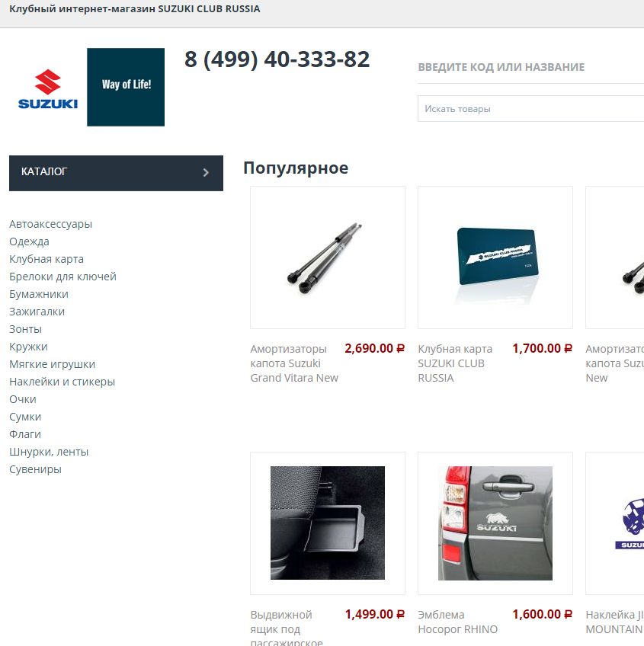Select the Одежда category
Image resolution: width=644 pixels, height=646 pixels.
pyautogui.click(x=29, y=241)
